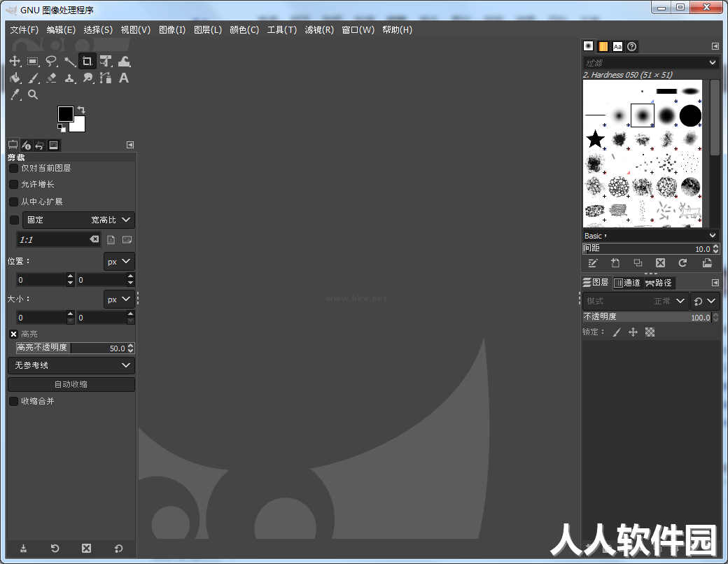Select the Free Select lasso tool

(51, 61)
